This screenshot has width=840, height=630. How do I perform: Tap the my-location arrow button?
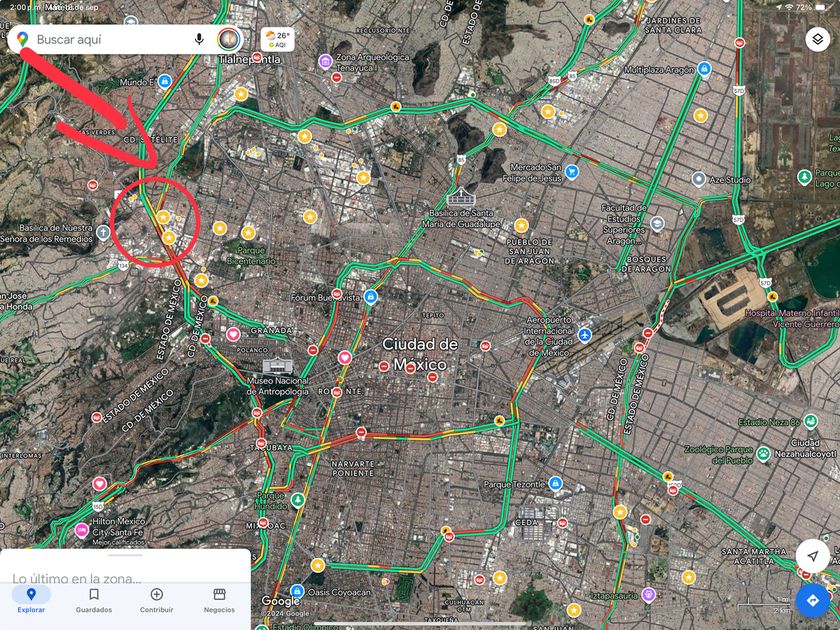click(813, 556)
